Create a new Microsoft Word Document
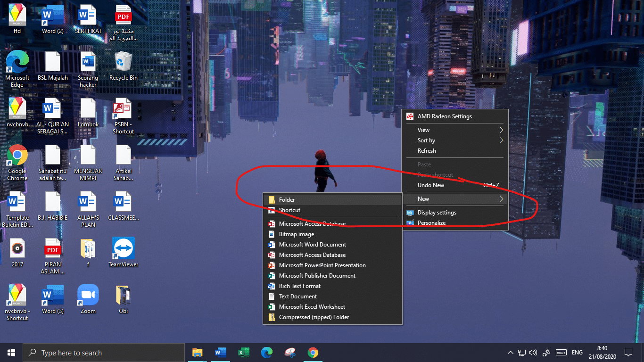The width and height of the screenshot is (644, 362). tap(332, 245)
